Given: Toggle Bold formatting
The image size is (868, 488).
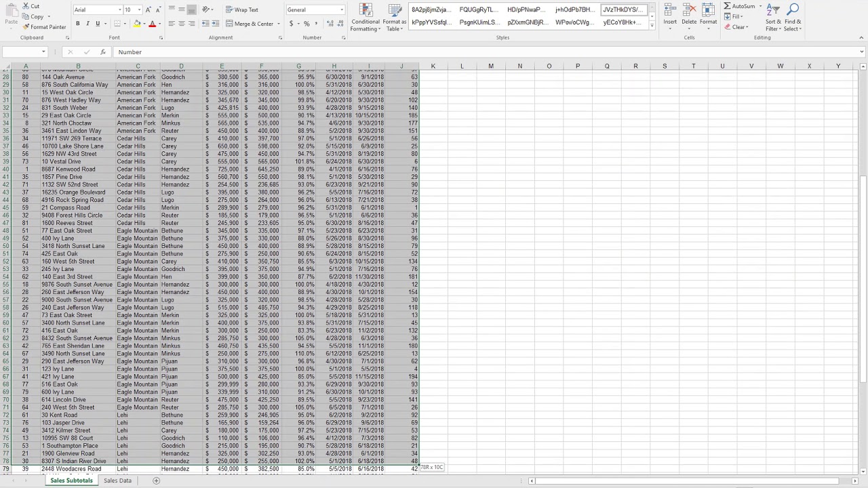Looking at the screenshot, I should coord(77,24).
